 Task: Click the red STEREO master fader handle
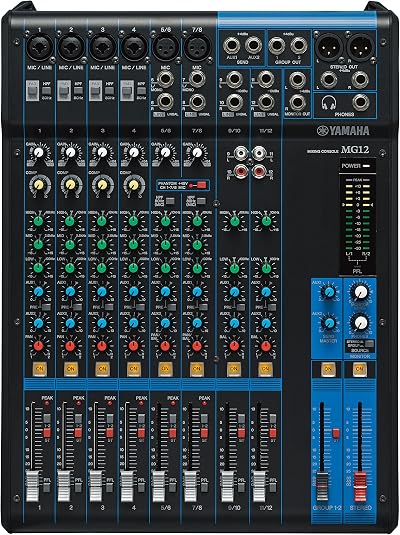360,487
